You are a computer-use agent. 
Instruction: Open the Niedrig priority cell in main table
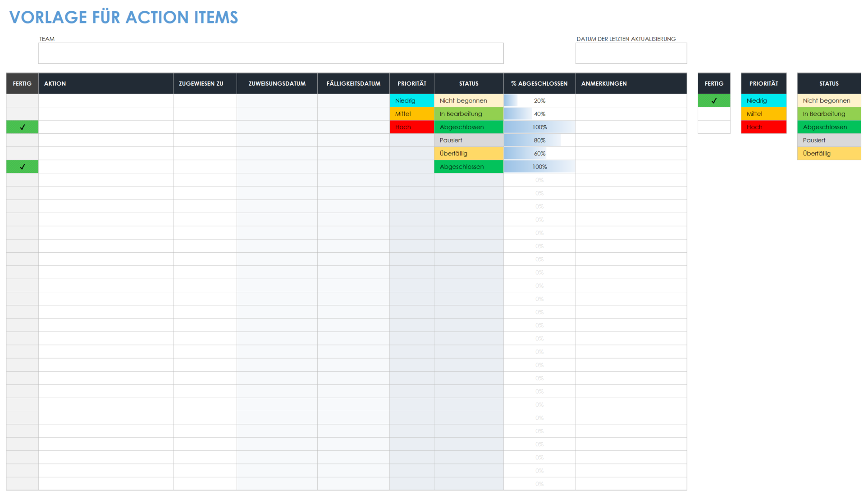412,100
